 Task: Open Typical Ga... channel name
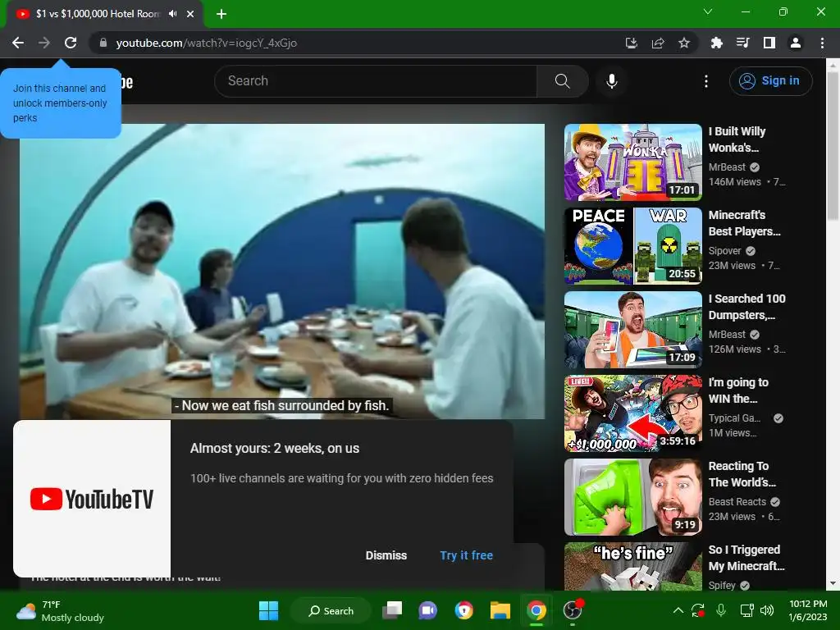(734, 418)
